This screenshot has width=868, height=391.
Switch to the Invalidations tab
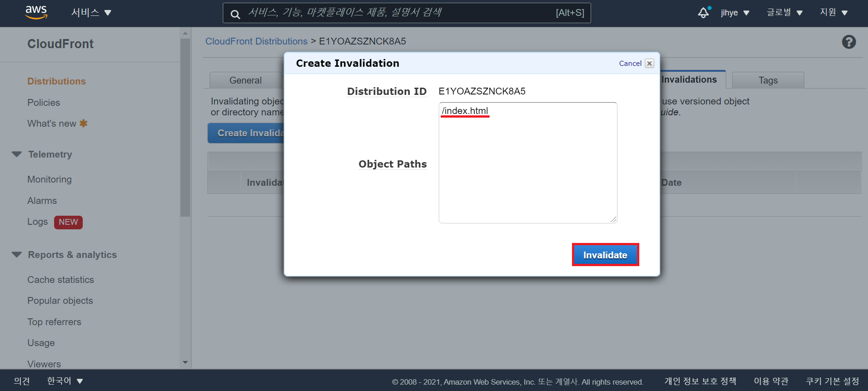pyautogui.click(x=689, y=79)
